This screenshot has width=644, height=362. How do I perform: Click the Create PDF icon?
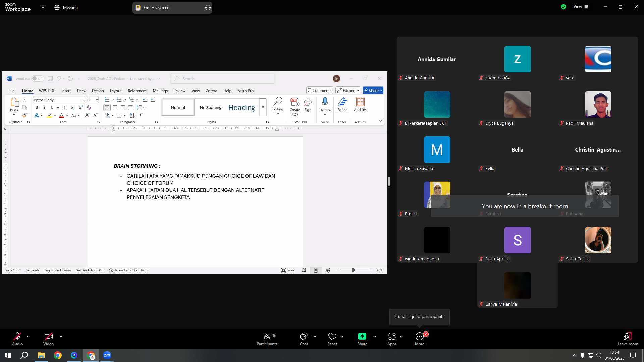pyautogui.click(x=295, y=107)
